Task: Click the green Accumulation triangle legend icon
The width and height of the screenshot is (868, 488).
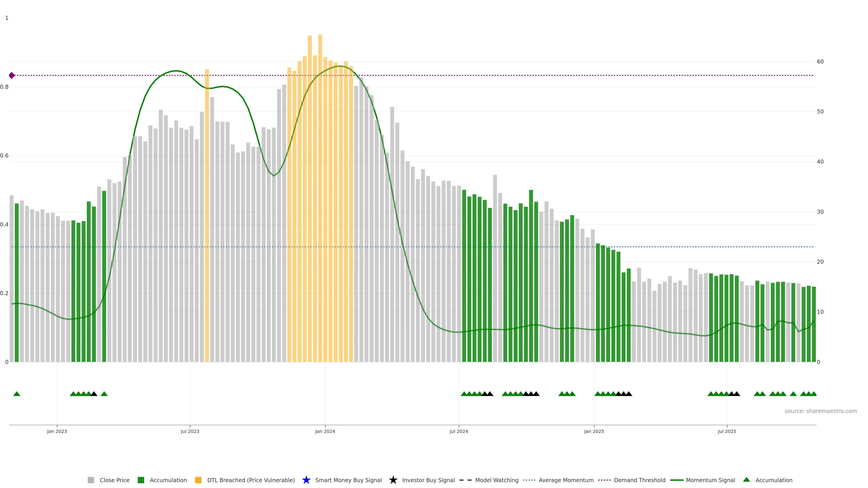Action: pyautogui.click(x=746, y=480)
